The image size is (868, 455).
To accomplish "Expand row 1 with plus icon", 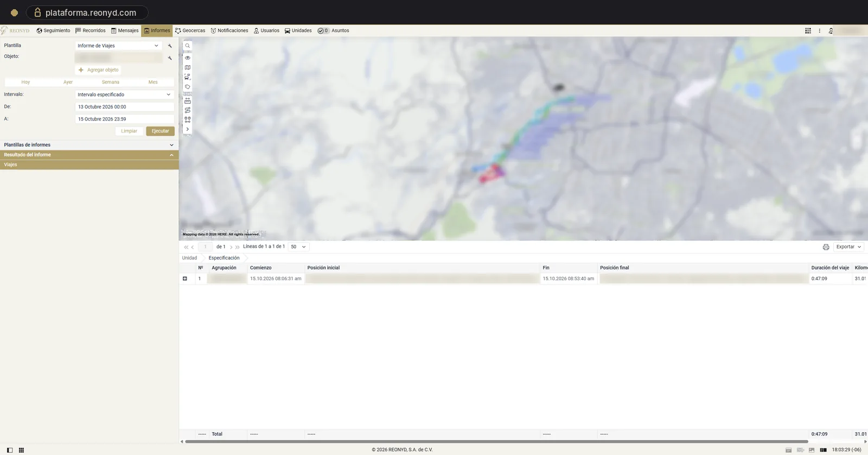I will pos(185,279).
